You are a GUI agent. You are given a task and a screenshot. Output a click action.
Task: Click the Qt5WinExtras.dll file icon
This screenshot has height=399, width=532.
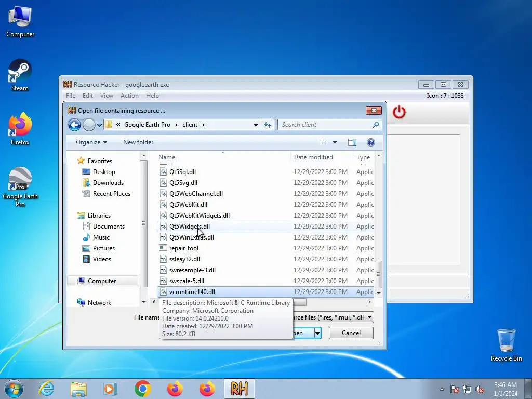pyautogui.click(x=163, y=237)
